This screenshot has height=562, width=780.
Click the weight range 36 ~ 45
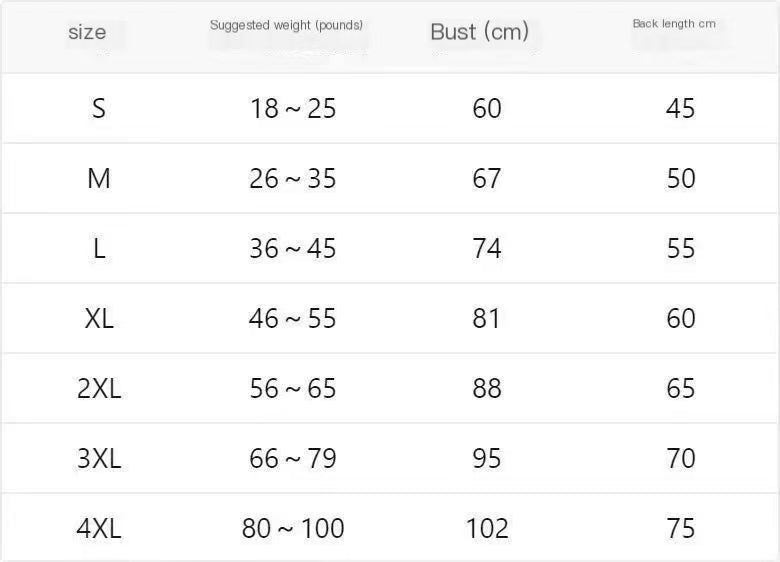point(293,248)
